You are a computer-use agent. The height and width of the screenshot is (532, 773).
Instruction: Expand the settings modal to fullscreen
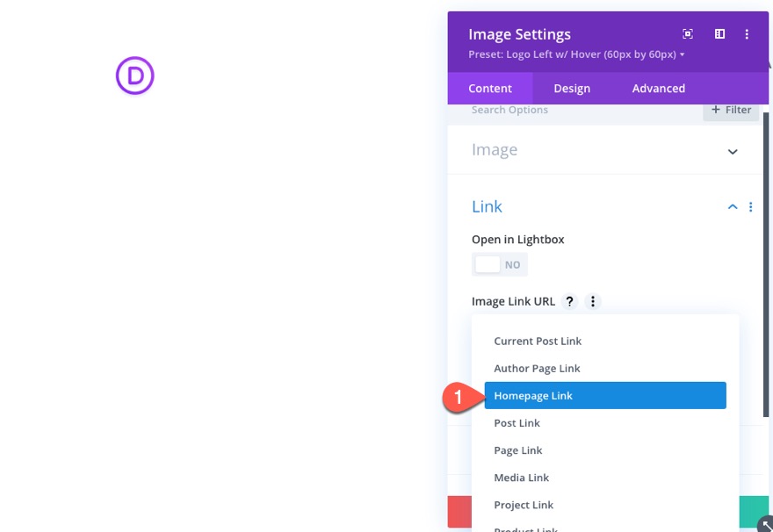pos(688,33)
